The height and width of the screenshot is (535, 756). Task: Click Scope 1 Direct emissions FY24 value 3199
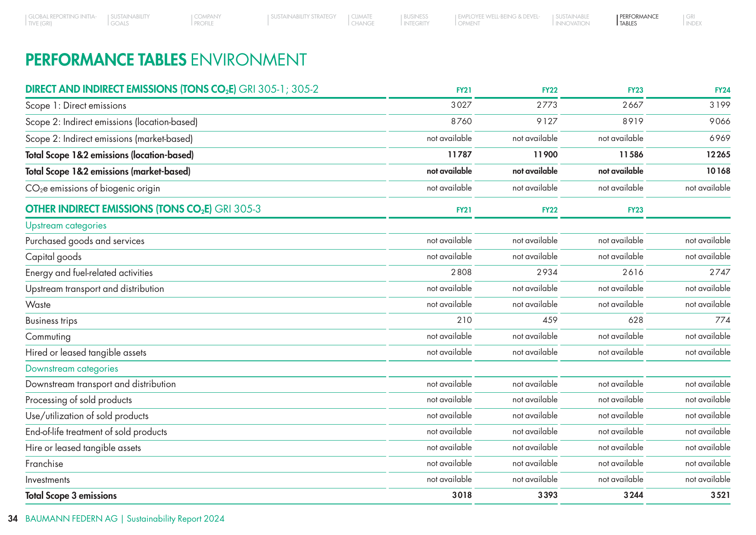click(x=720, y=105)
